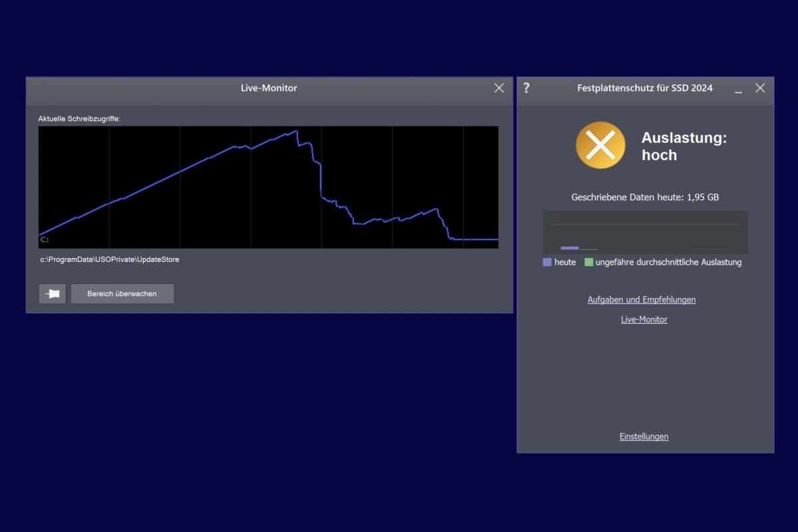
Task: Close the Festplattenschutz für SSD 2024 window
Action: [760, 88]
